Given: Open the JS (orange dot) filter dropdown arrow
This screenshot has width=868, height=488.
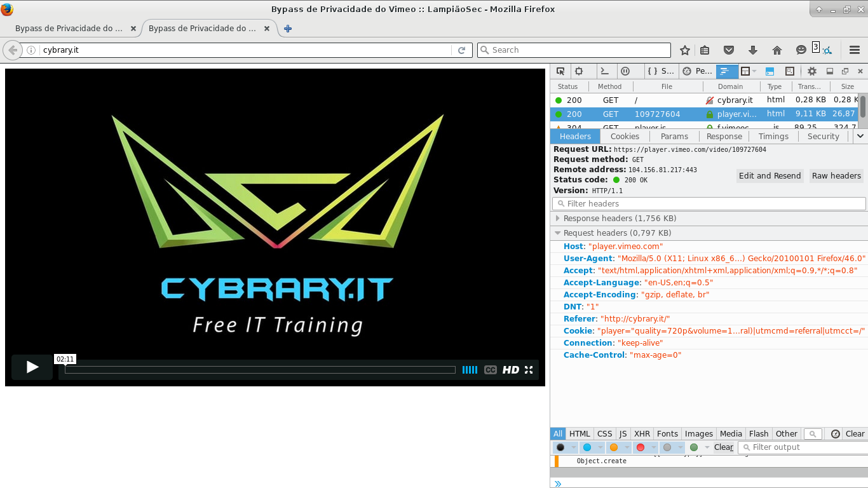Looking at the screenshot, I should click(627, 447).
